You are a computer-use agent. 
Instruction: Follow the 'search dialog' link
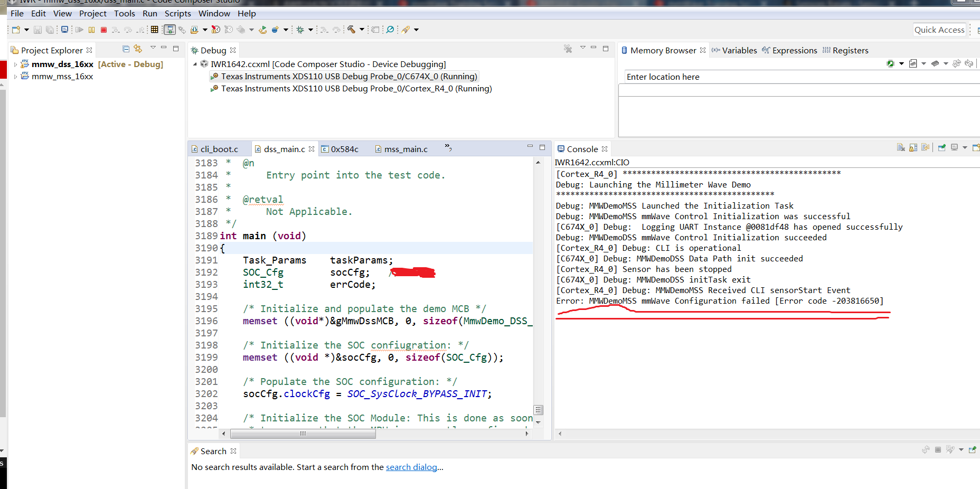(411, 467)
